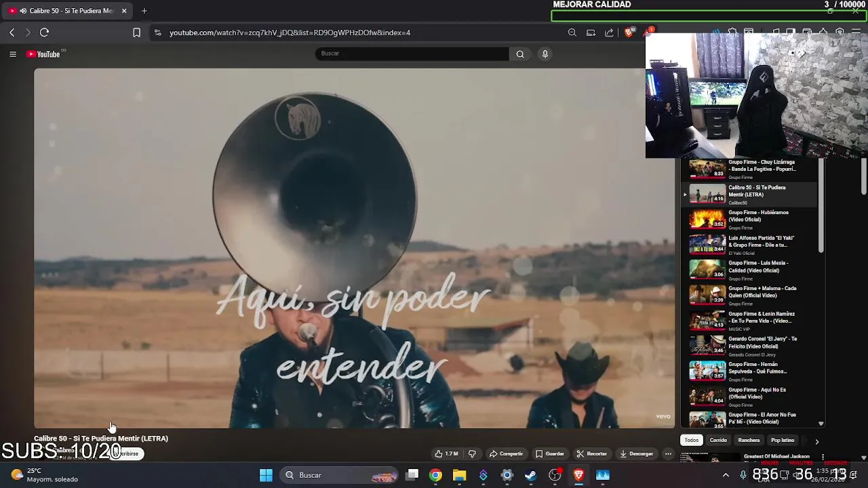View site information icon beside URL
This screenshot has height=488, width=868.
(157, 33)
